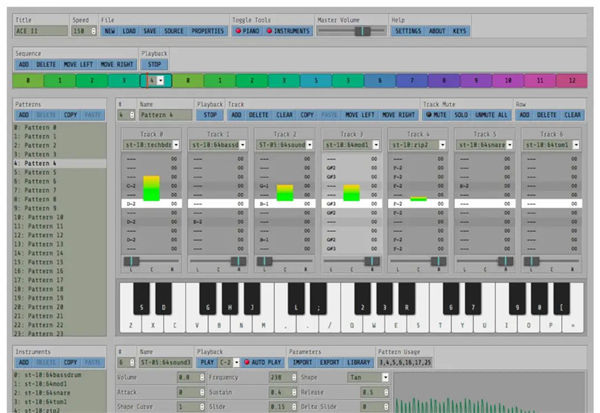Enable AUTO PLAY for the instrument
600x413 pixels.
tap(263, 362)
